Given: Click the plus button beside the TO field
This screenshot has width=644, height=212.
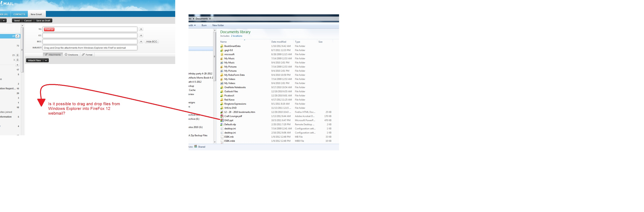Looking at the screenshot, I should (141, 29).
